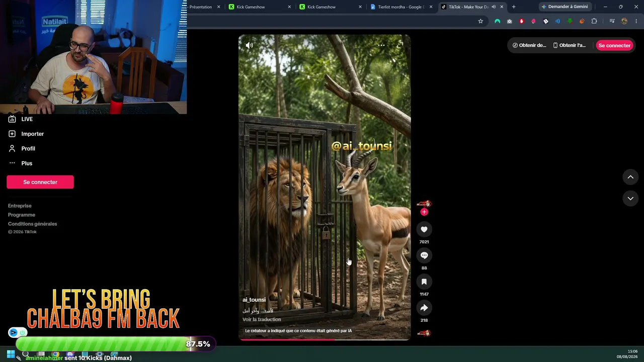The height and width of the screenshot is (362, 644).
Task: Open the creator's avatar above the follow badge
Action: (x=424, y=204)
